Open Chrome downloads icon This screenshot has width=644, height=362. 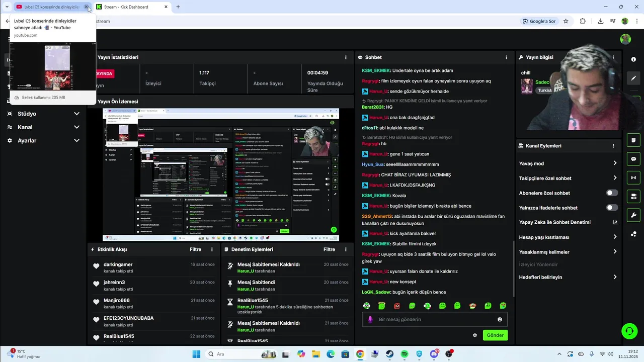tap(600, 21)
